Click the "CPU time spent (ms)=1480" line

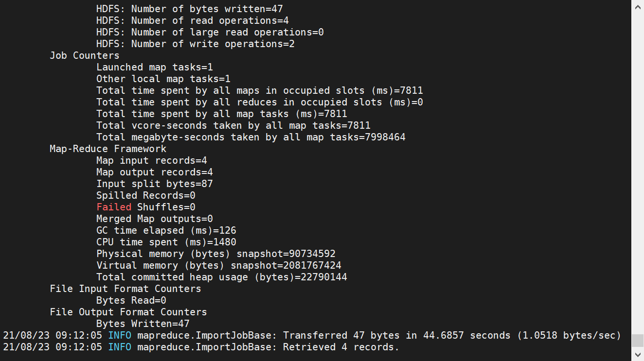click(166, 242)
